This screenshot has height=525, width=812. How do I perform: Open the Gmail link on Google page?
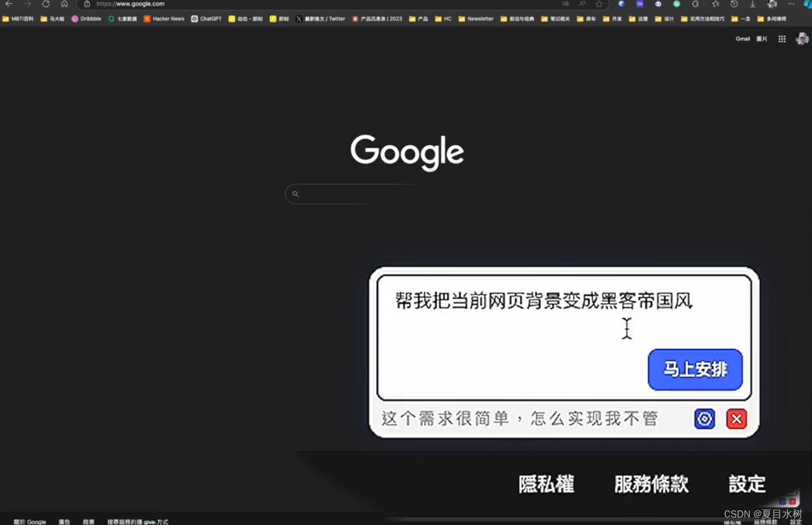(743, 39)
